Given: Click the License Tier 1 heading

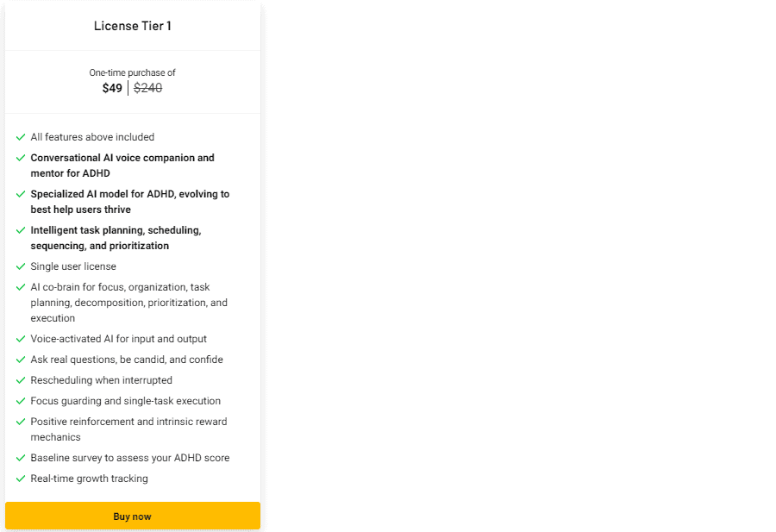Looking at the screenshot, I should [132, 26].
